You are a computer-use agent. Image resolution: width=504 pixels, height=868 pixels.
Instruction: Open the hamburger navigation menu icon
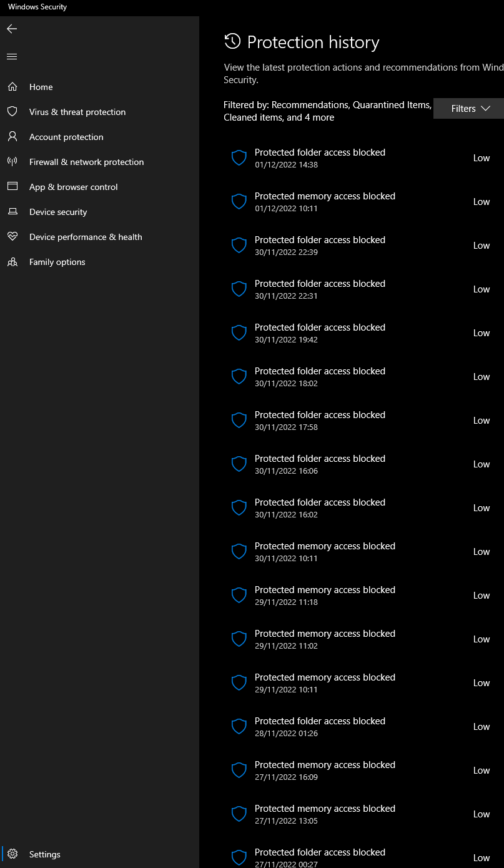click(12, 57)
